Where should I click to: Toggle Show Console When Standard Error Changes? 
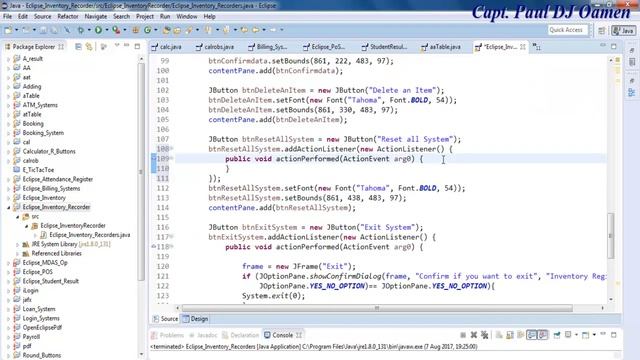542,335
